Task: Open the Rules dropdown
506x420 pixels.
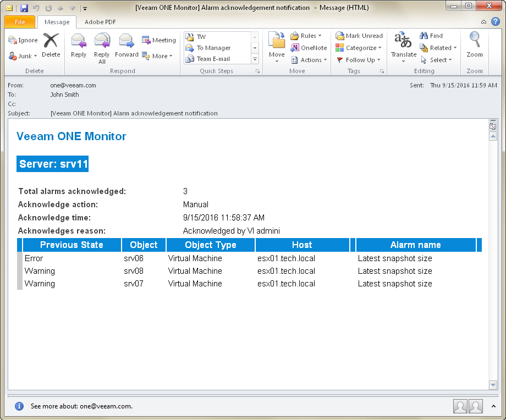Action: [306, 36]
